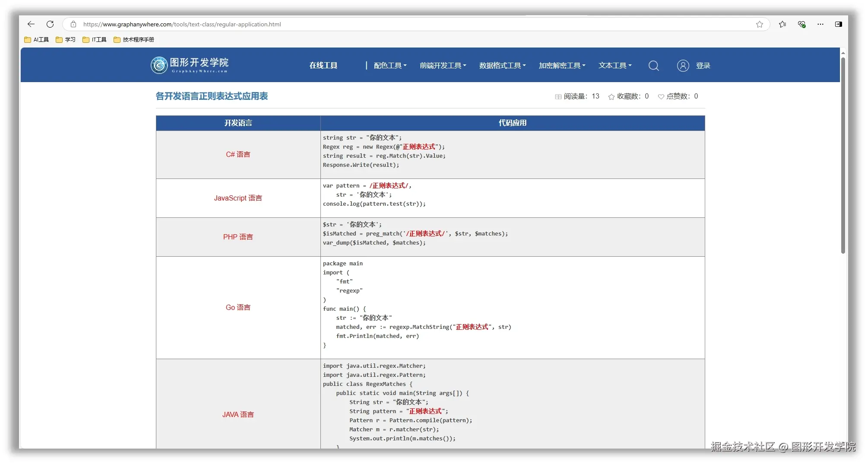Open the browser performance heart icon
868x465 pixels.
801,24
